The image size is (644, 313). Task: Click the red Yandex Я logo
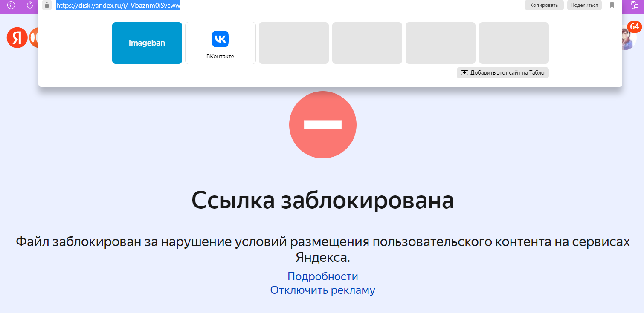[x=17, y=38]
